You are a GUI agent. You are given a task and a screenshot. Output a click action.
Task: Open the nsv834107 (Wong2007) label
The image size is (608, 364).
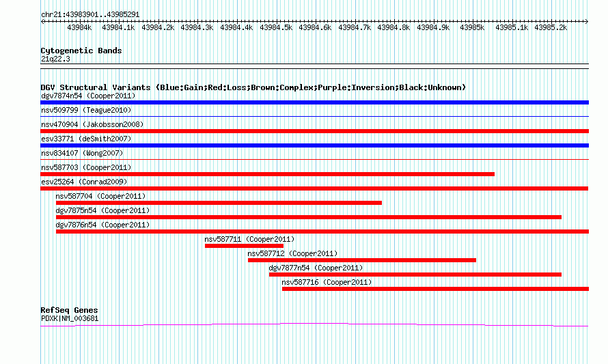82,153
